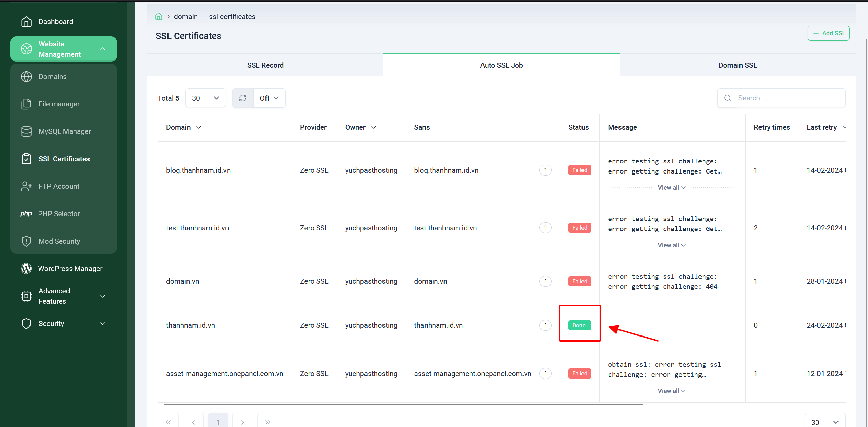Go to first page with double-left arrows
The width and height of the screenshot is (868, 427).
168,422
